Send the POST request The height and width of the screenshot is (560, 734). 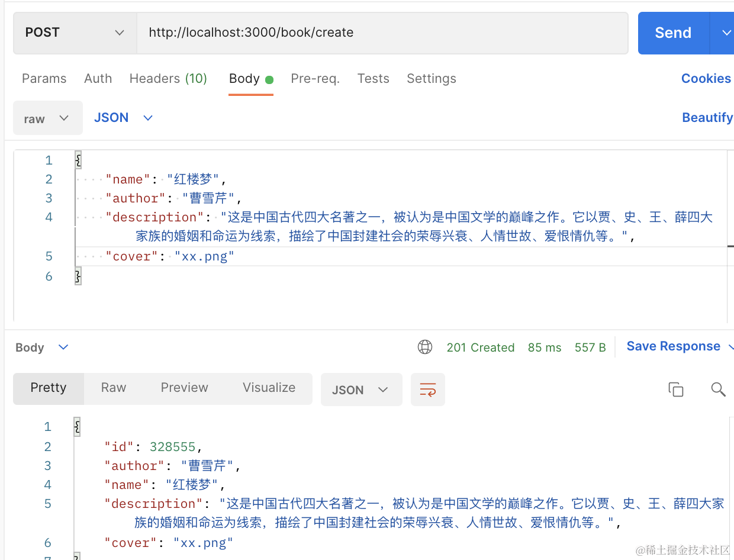click(x=673, y=33)
